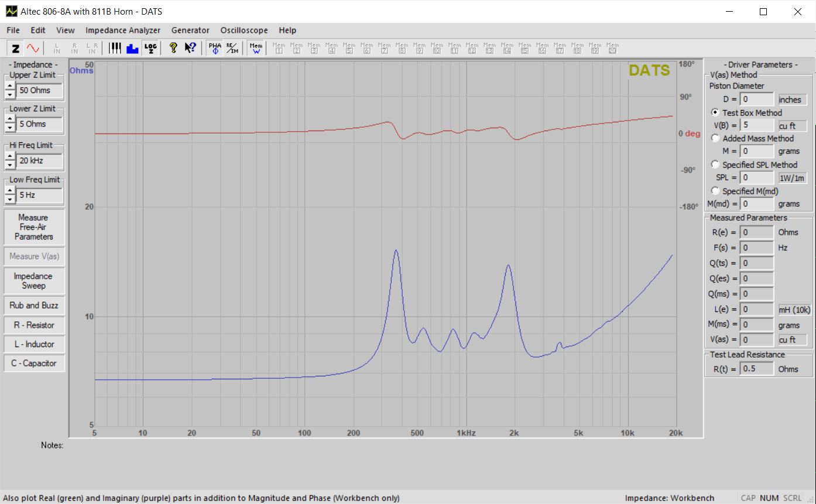Decrease the Lower Z Limit with down arrow
This screenshot has height=504, width=816.
coord(10,128)
